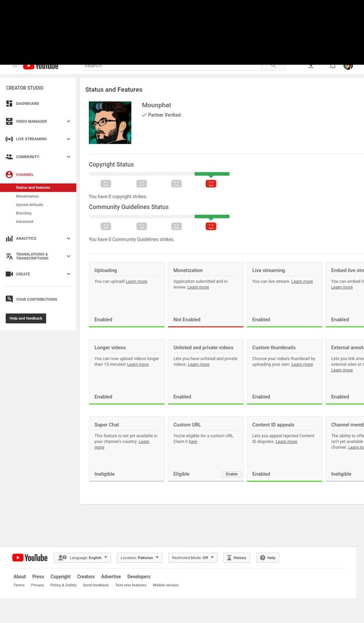364x623 pixels.
Task: Open the Creators footer link
Action: (x=86, y=577)
